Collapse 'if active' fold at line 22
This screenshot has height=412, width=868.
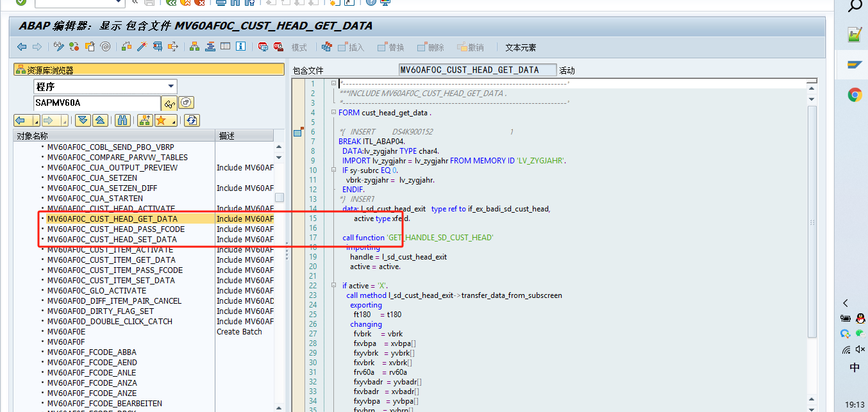coord(334,286)
